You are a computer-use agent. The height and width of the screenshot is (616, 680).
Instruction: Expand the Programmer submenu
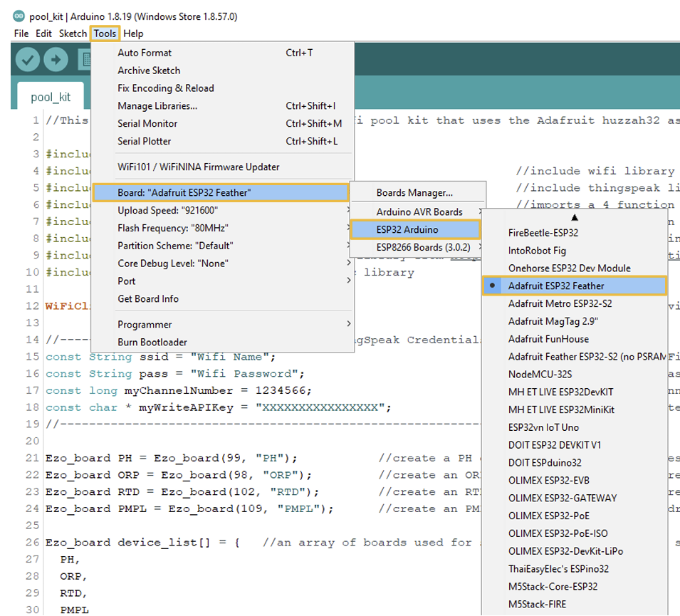(222, 325)
